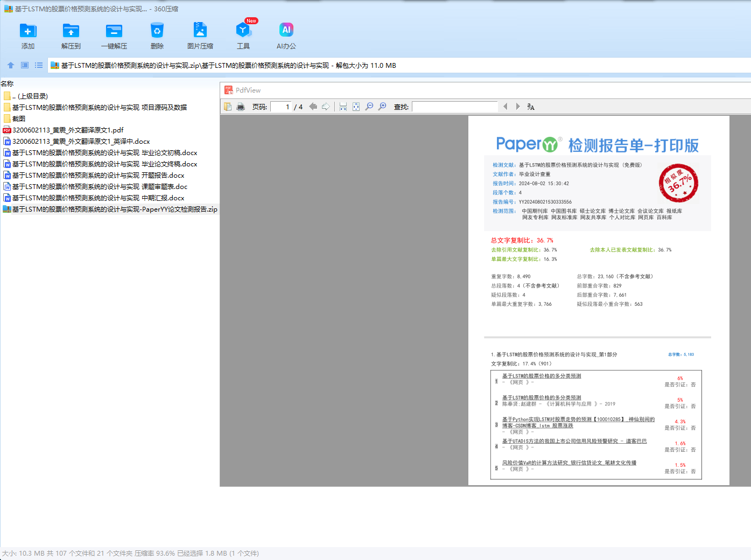Go to the next PDF page
Viewport: 751px width, 560px height.
pyautogui.click(x=326, y=107)
